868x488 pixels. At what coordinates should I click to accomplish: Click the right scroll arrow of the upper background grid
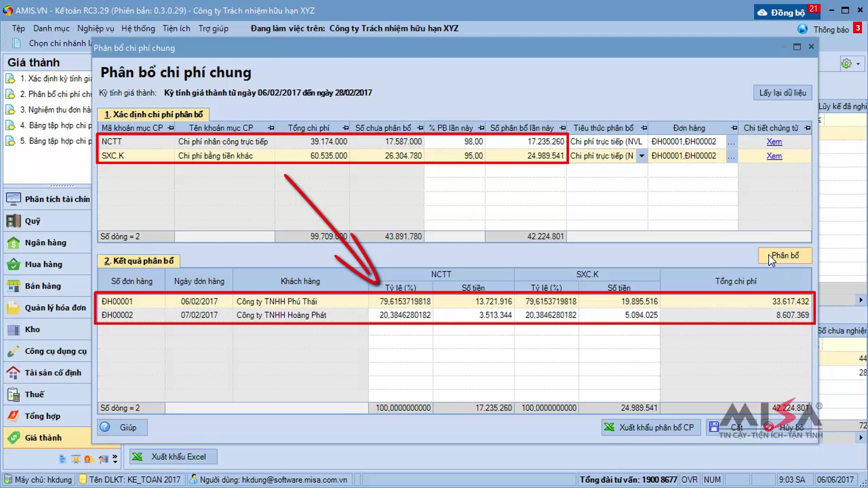(861, 300)
